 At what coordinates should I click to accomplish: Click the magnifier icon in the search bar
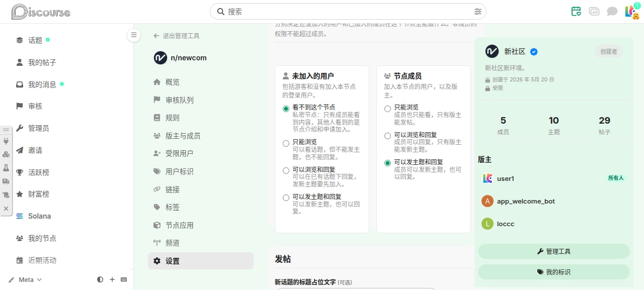click(x=220, y=11)
